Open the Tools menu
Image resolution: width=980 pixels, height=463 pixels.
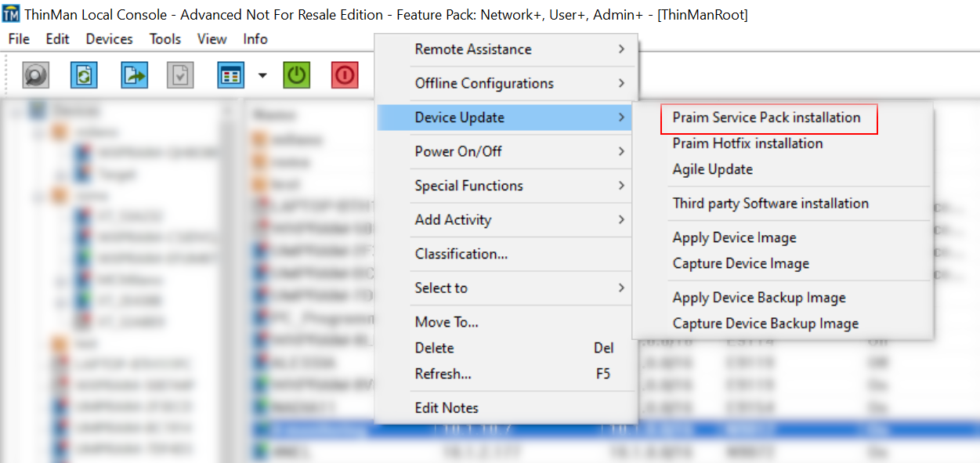click(165, 39)
